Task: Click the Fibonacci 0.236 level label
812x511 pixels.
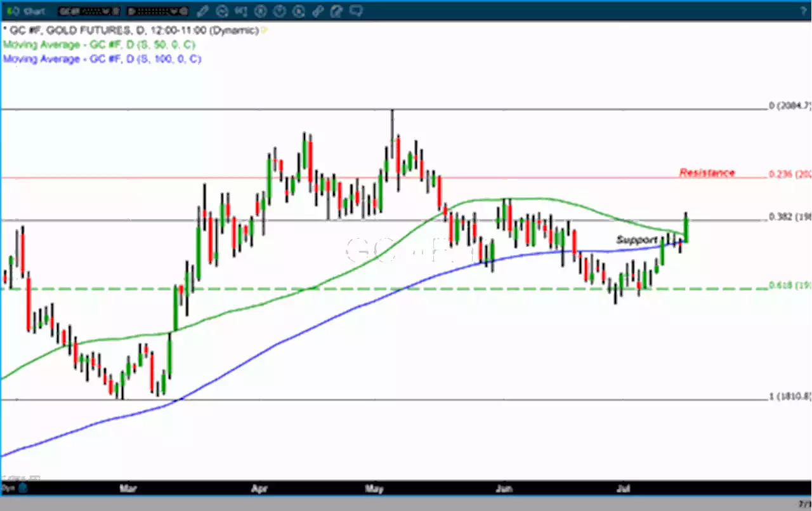Action: pos(790,174)
